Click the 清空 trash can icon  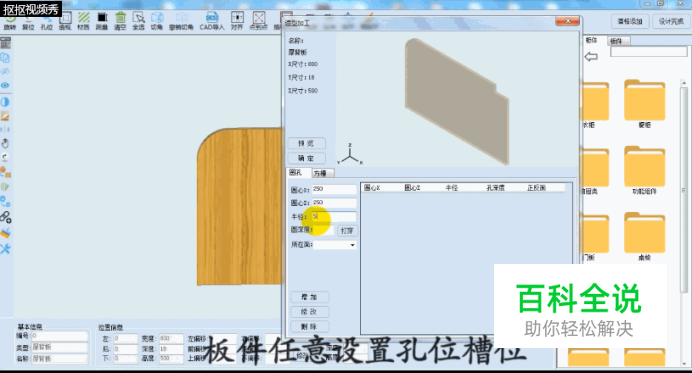tap(120, 20)
